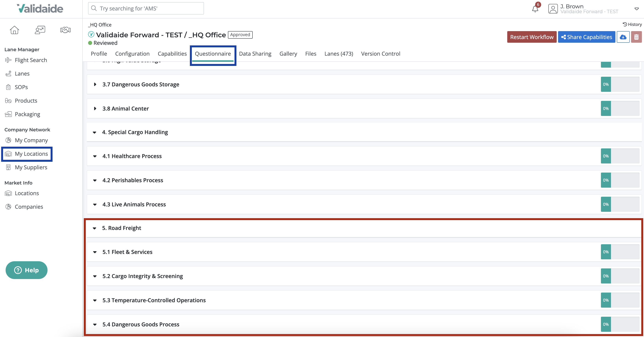Click 3.7 Dangerous Goods Storage progress bar

coord(620,84)
